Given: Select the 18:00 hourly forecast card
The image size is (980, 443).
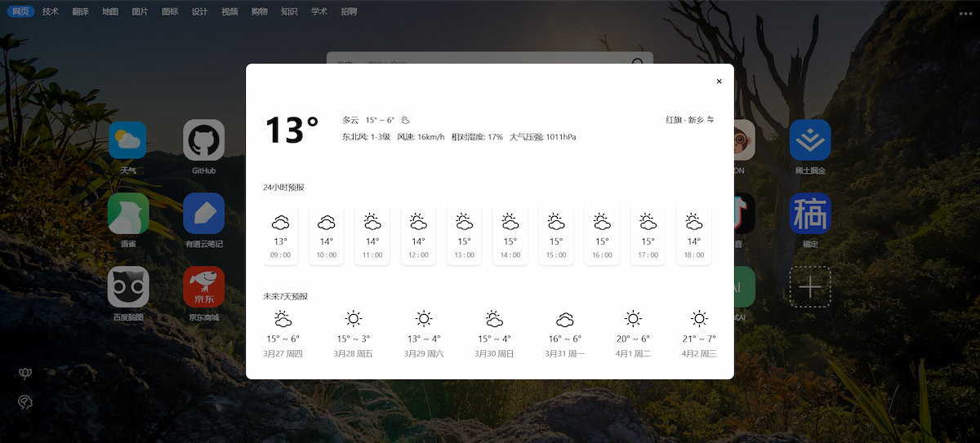Looking at the screenshot, I should tap(693, 235).
